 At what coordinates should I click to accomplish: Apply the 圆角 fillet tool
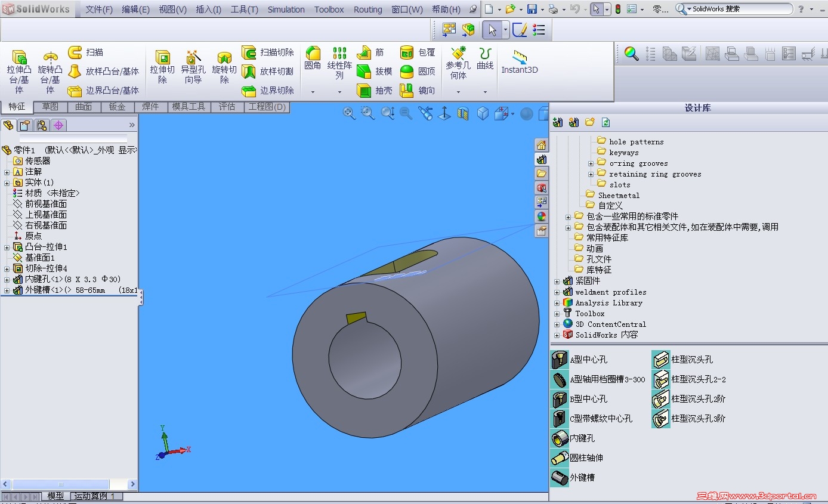(x=313, y=58)
